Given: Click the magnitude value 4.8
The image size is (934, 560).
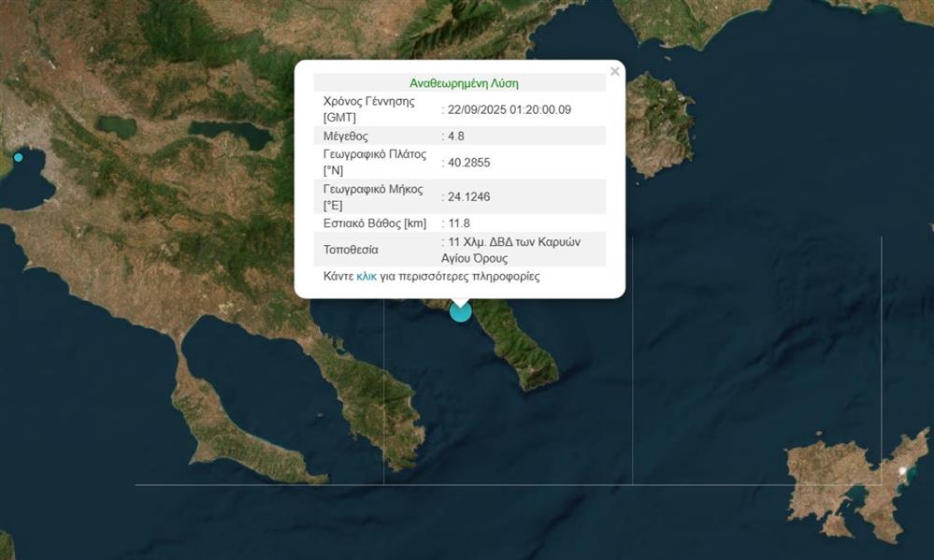Looking at the screenshot, I should click(x=457, y=136).
